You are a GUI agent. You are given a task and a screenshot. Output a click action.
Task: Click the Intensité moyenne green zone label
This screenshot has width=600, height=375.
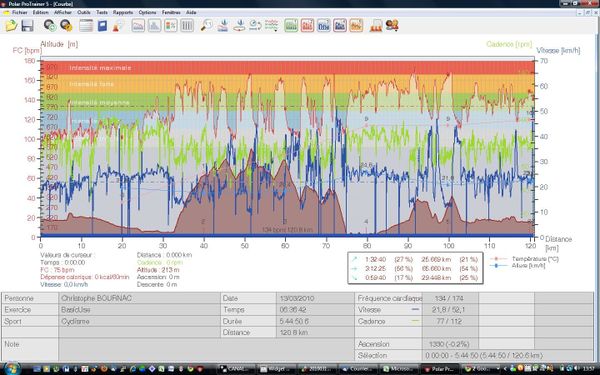click(x=99, y=103)
